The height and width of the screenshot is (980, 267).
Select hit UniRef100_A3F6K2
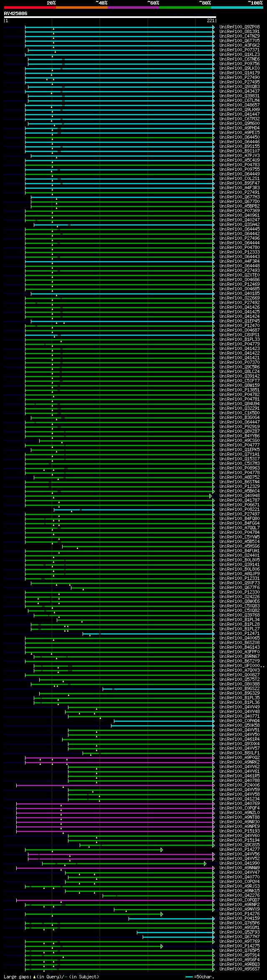(x=239, y=45)
